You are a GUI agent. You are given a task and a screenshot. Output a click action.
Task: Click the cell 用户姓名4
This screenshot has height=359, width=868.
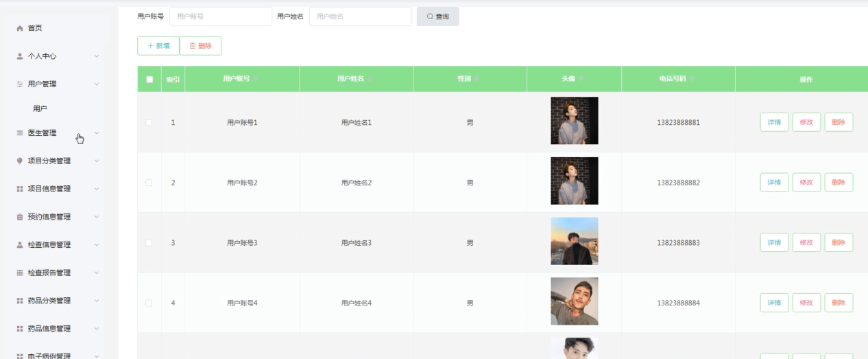357,303
